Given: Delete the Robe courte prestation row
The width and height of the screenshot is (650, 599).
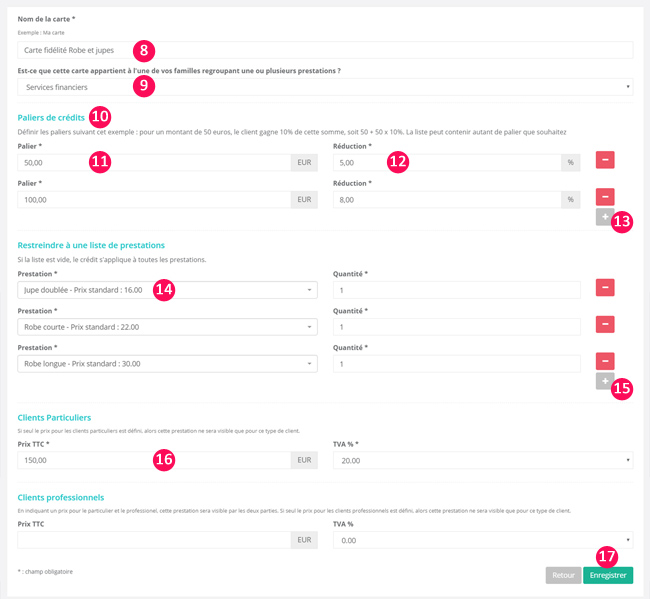Looking at the screenshot, I should coord(605,325).
